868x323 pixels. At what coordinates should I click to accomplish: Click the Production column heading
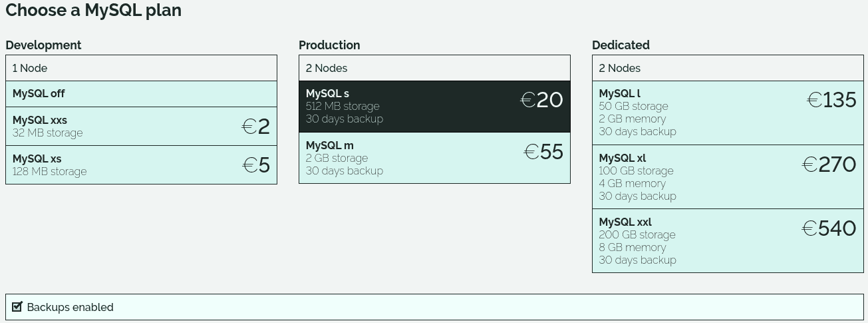click(329, 45)
